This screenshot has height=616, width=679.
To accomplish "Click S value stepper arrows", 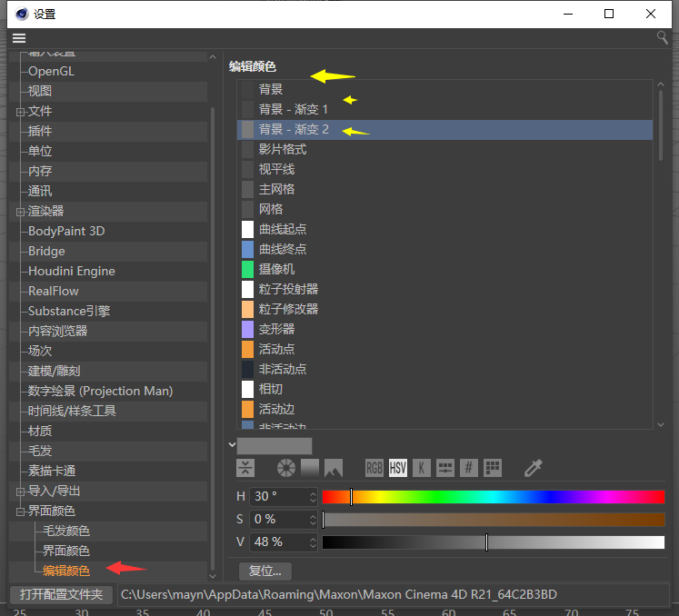I will (313, 520).
